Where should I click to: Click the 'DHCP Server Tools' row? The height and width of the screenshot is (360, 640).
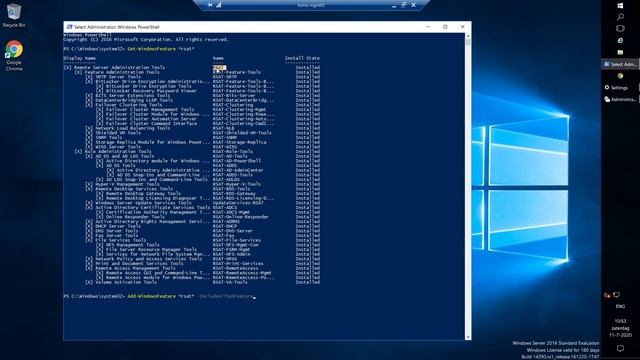pyautogui.click(x=202, y=226)
